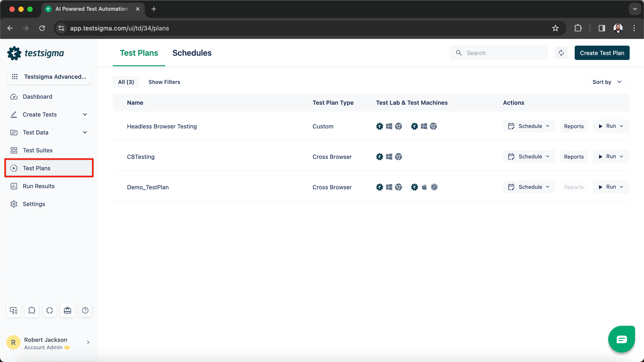
Task: Click Reports for Headless Browser Testing
Action: [x=574, y=126]
